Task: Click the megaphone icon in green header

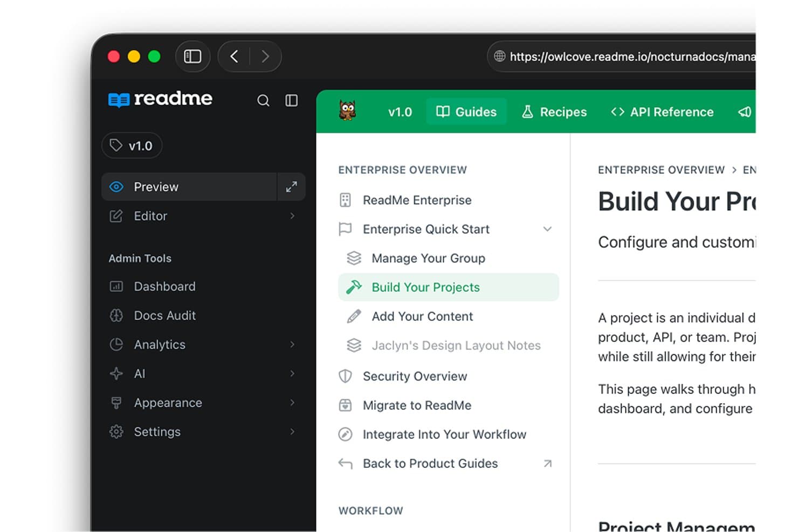Action: [745, 112]
